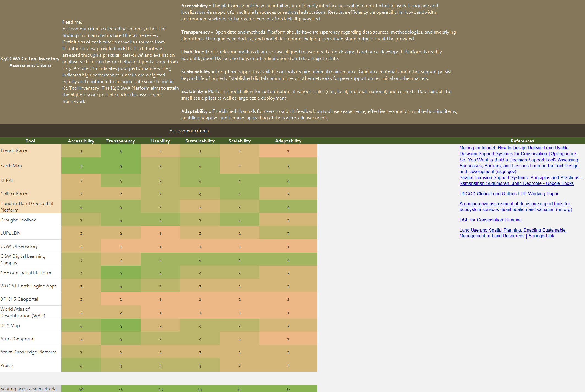Select GEF Geospatial Platform Transparency score 5

pyautogui.click(x=121, y=273)
